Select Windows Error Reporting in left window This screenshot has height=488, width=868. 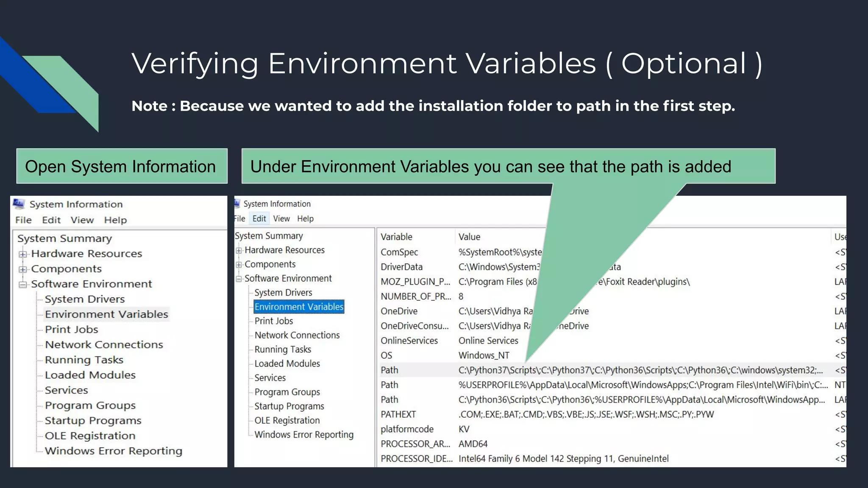(114, 451)
